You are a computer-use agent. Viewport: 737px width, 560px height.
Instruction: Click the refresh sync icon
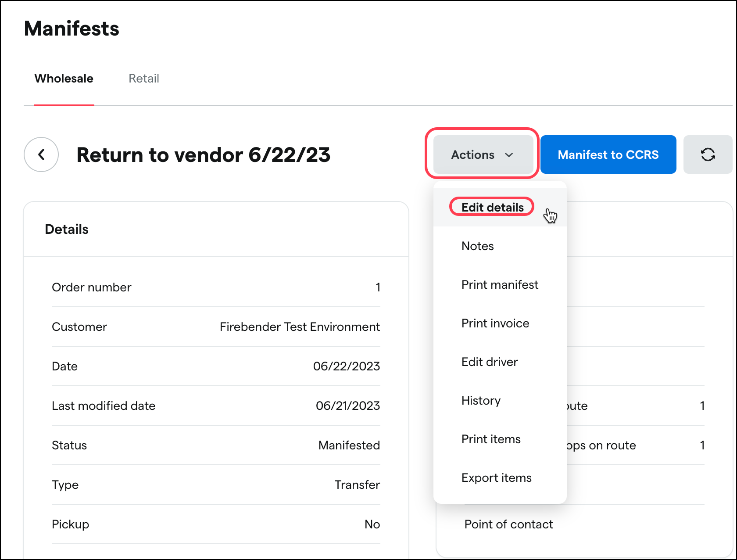(x=708, y=154)
